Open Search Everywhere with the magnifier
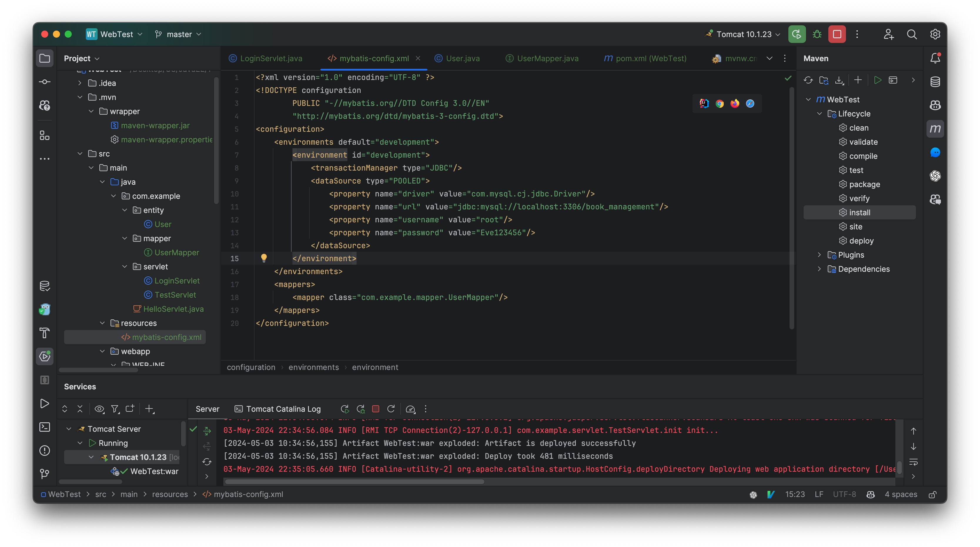Image resolution: width=980 pixels, height=547 pixels. pyautogui.click(x=912, y=34)
